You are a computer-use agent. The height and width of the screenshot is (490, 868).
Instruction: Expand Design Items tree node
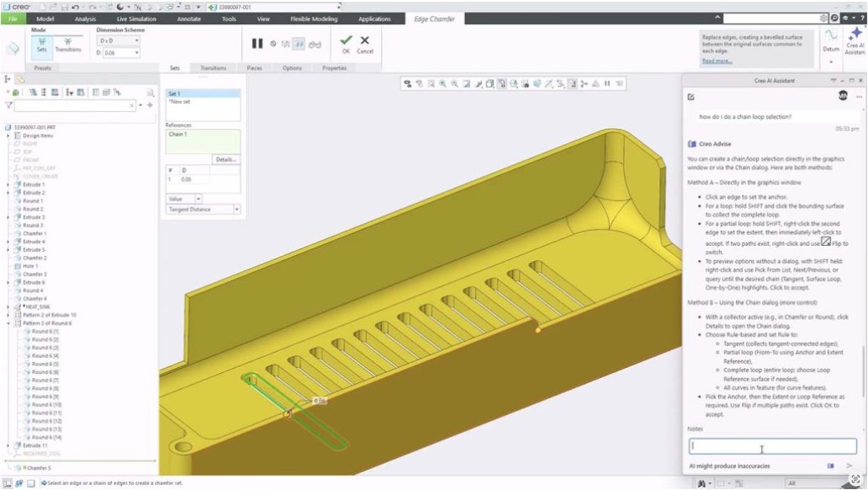tap(8, 136)
